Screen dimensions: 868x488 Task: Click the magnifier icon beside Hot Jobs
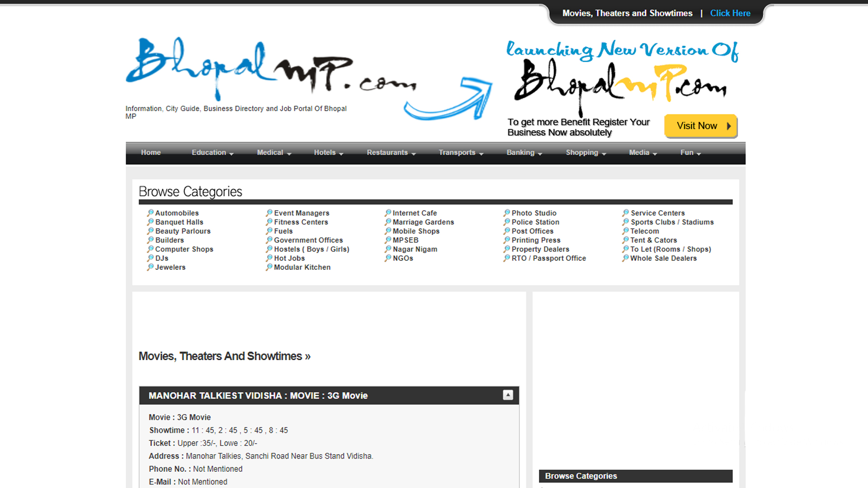pyautogui.click(x=269, y=258)
